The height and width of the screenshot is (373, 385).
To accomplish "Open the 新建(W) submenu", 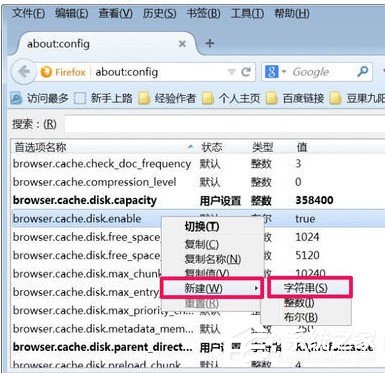I will pos(212,288).
